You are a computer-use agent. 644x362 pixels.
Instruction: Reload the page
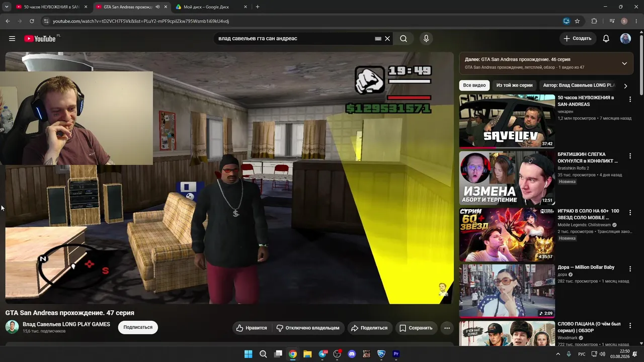pos(32,21)
